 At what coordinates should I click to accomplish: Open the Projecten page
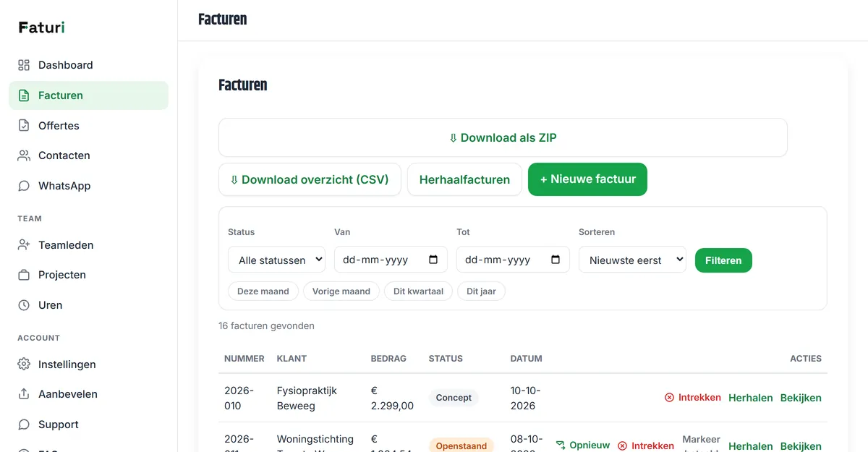88,275
